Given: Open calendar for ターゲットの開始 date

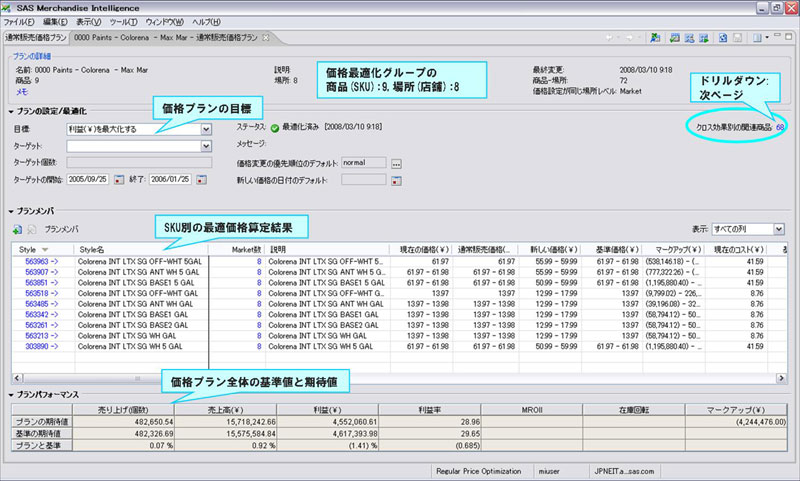Looking at the screenshot, I should 119,180.
